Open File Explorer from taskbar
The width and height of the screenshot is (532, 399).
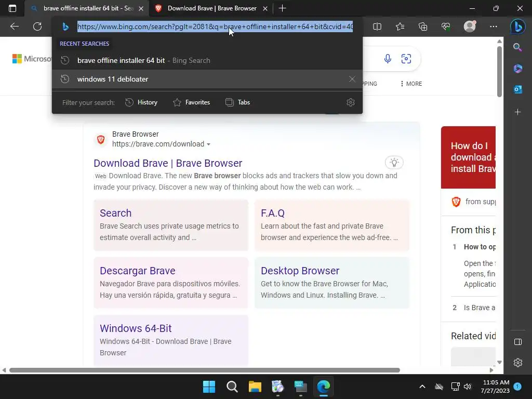(255, 387)
